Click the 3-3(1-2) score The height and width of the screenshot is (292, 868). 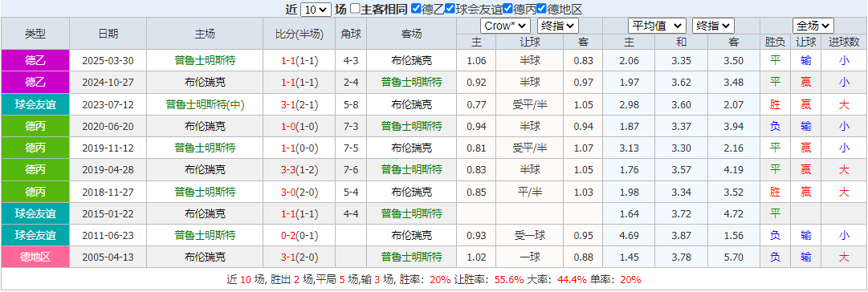click(x=300, y=170)
